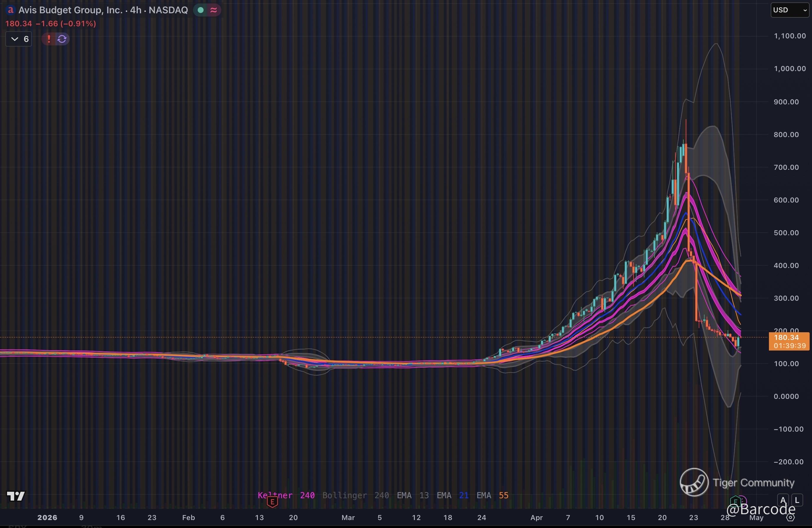
Task: Click the 4h interval in chart title
Action: click(135, 10)
